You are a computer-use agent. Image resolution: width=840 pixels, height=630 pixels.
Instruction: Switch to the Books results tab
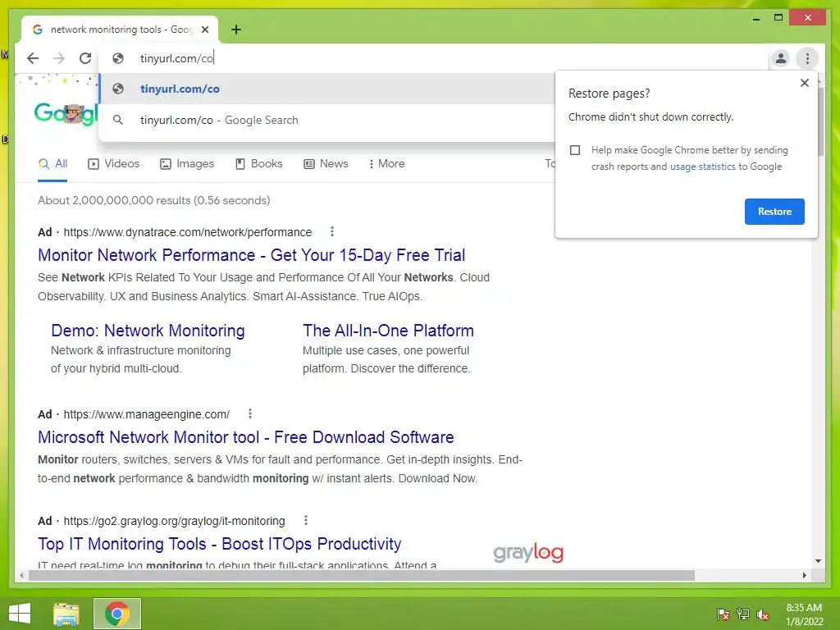click(x=258, y=164)
